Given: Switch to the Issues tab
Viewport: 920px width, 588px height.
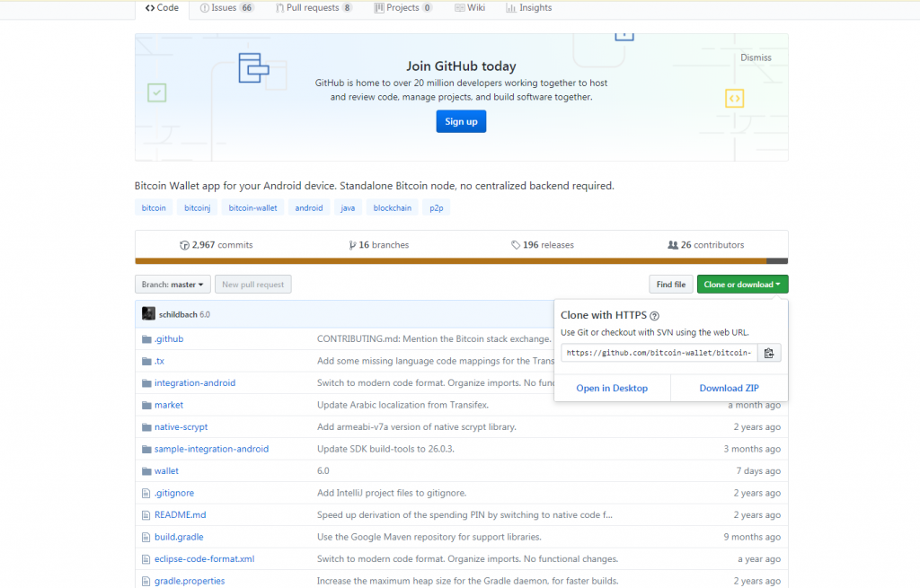Looking at the screenshot, I should (x=226, y=7).
